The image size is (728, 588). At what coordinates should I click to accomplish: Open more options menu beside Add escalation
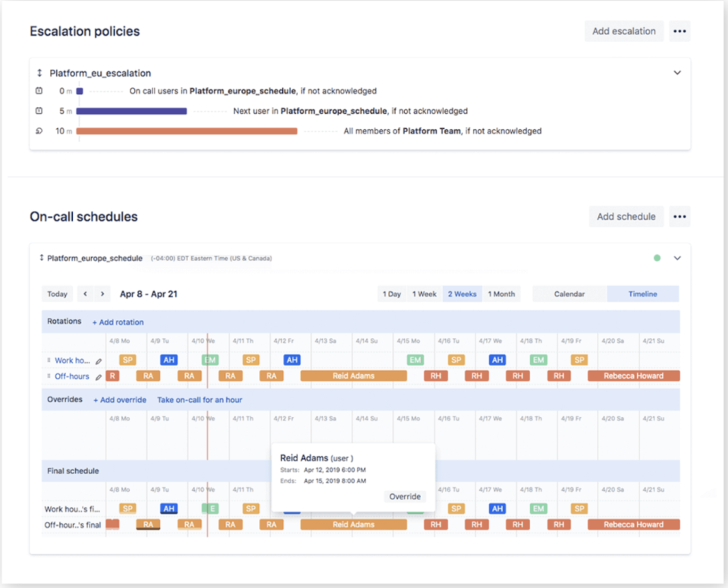pos(679,31)
